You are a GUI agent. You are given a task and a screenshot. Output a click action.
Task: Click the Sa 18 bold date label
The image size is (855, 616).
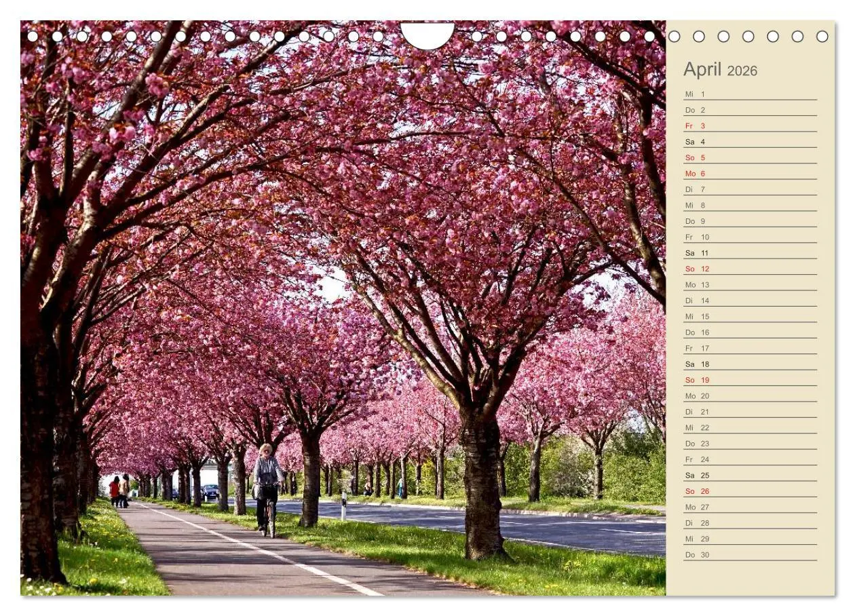pyautogui.click(x=696, y=364)
